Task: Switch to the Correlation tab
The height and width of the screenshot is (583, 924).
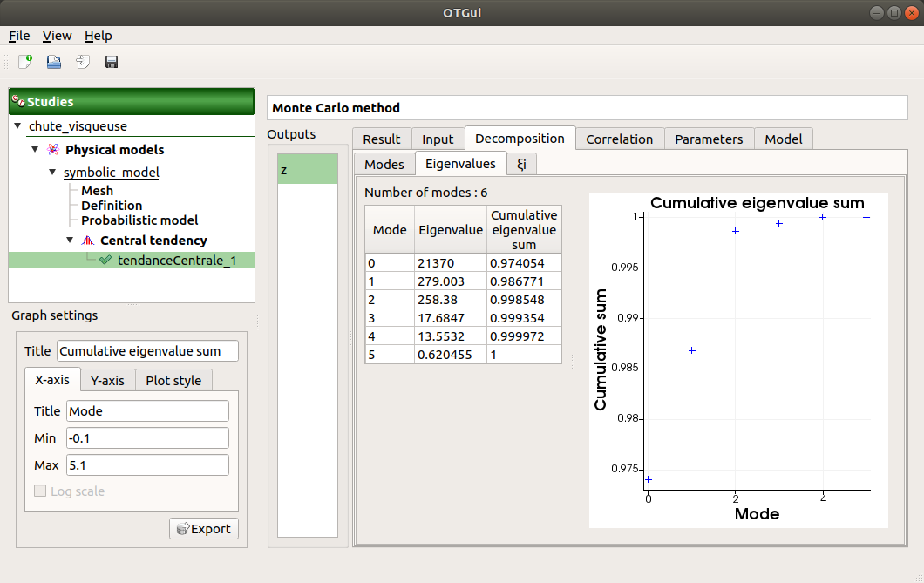Action: pyautogui.click(x=619, y=139)
